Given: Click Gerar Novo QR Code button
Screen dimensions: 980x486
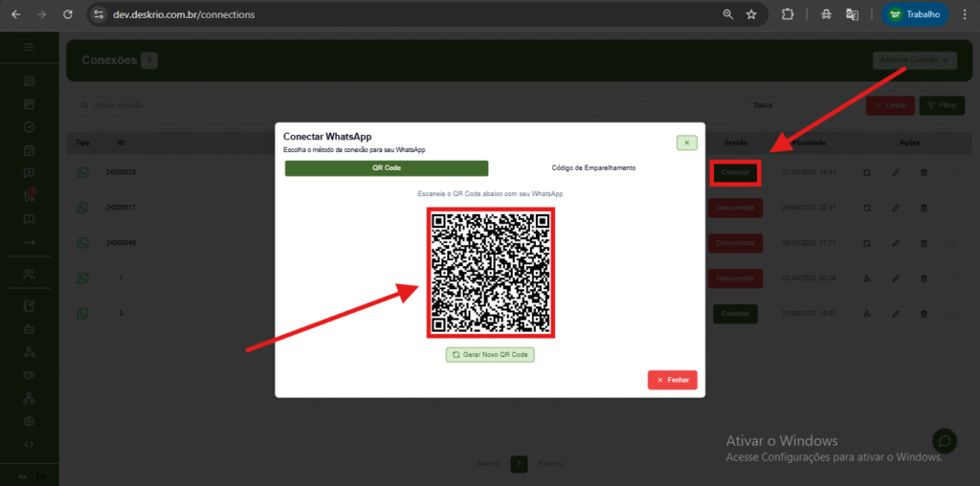Looking at the screenshot, I should click(490, 354).
